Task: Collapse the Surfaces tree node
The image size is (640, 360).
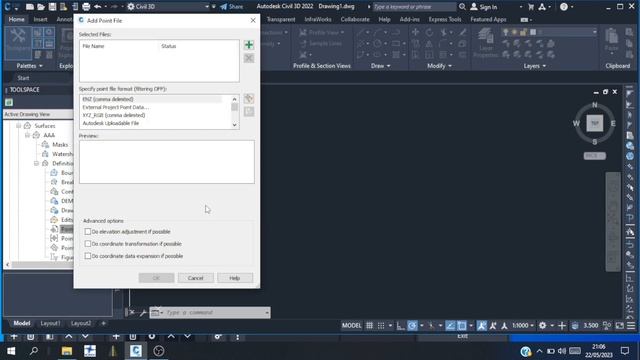Action: click(18, 126)
